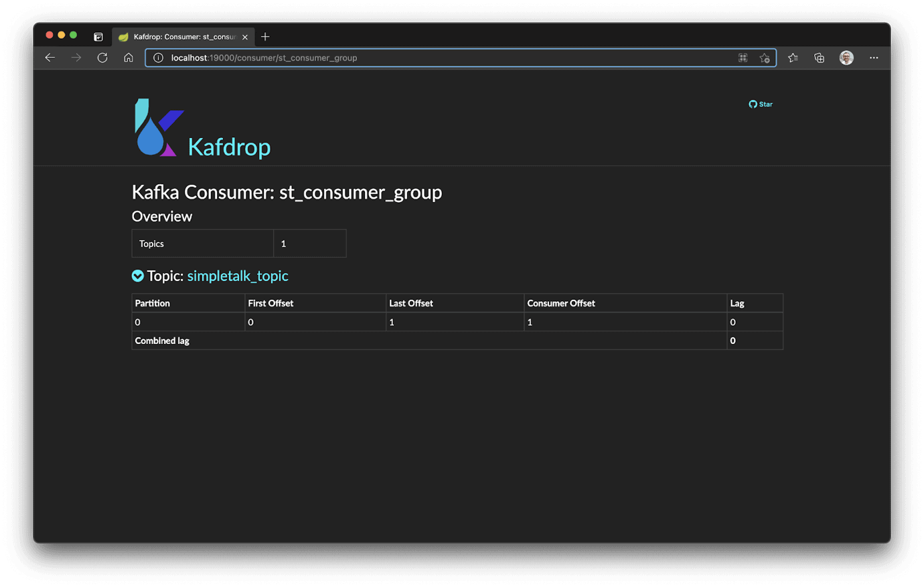Close the Kafdrop Consumer tab
Viewport: 924px width, 587px height.
[x=245, y=37]
